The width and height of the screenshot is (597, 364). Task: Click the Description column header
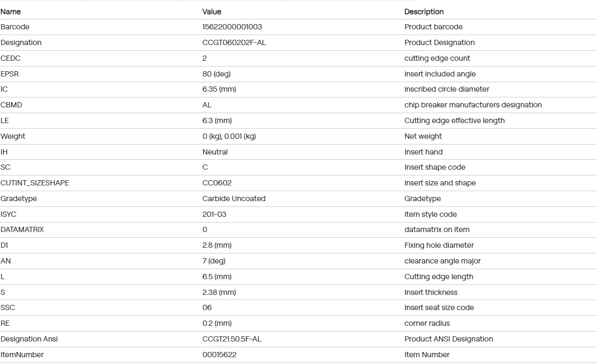424,12
